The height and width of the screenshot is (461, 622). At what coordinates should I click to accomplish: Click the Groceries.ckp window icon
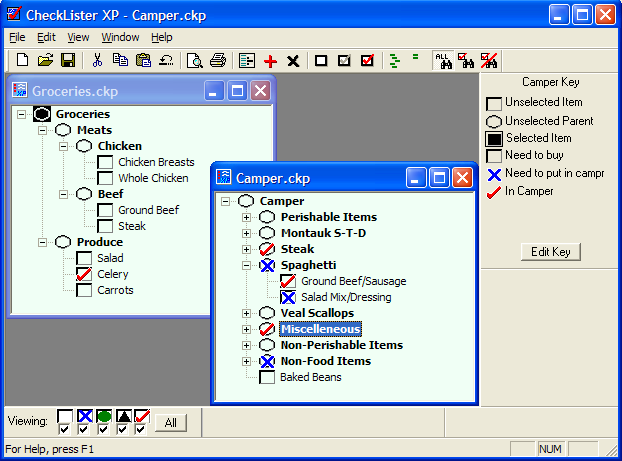coord(19,90)
